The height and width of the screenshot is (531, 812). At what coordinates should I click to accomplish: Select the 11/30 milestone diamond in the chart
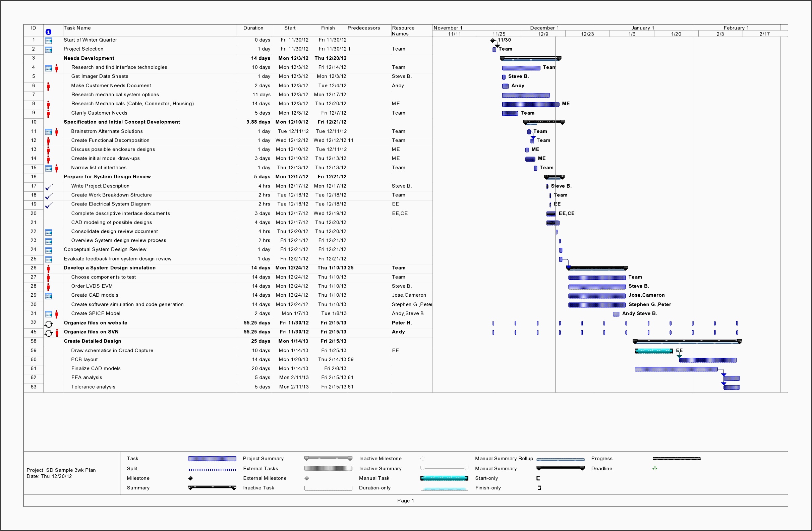[494, 40]
